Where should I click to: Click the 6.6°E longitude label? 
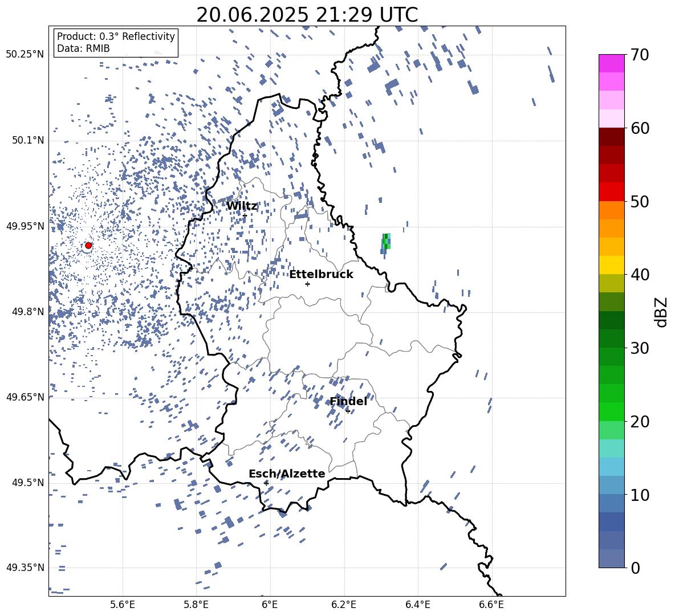click(x=491, y=605)
